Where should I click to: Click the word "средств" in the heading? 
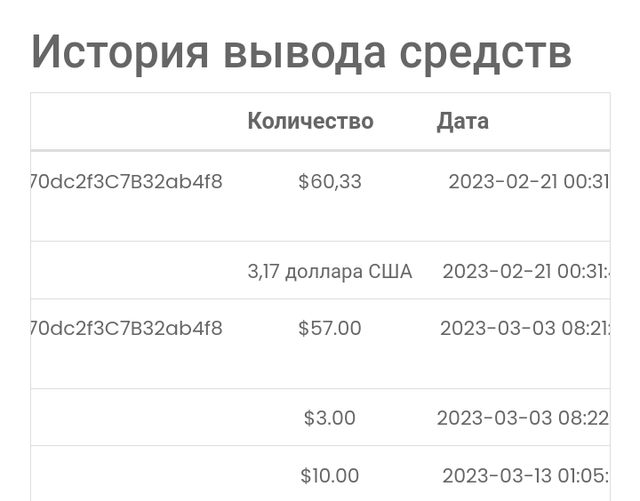[485, 52]
